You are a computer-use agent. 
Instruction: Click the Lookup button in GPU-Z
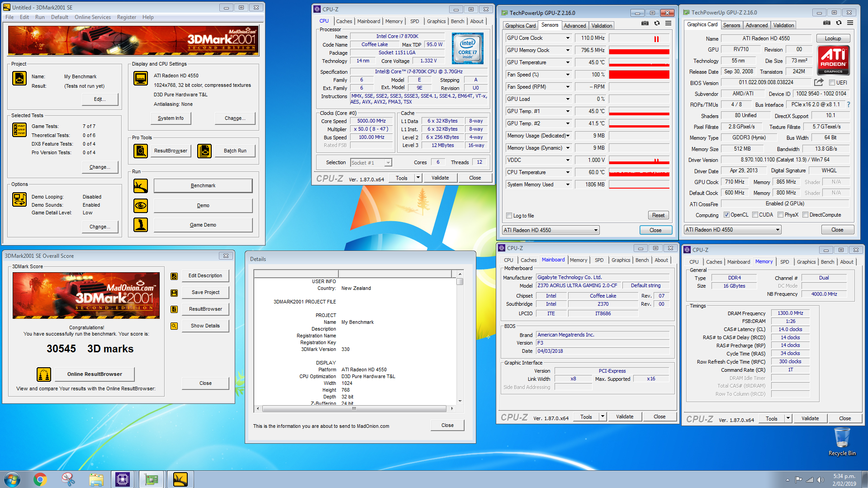(x=833, y=38)
